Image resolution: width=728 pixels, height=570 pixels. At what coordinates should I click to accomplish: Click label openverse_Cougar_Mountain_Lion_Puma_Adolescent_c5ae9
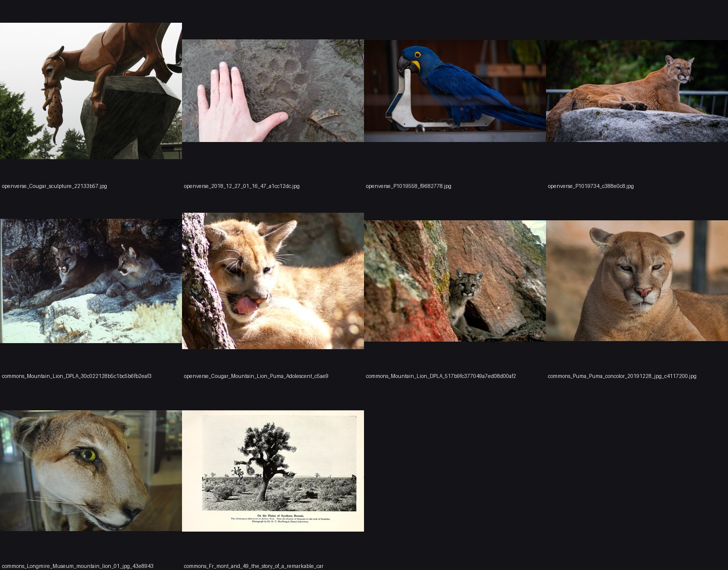pos(256,376)
